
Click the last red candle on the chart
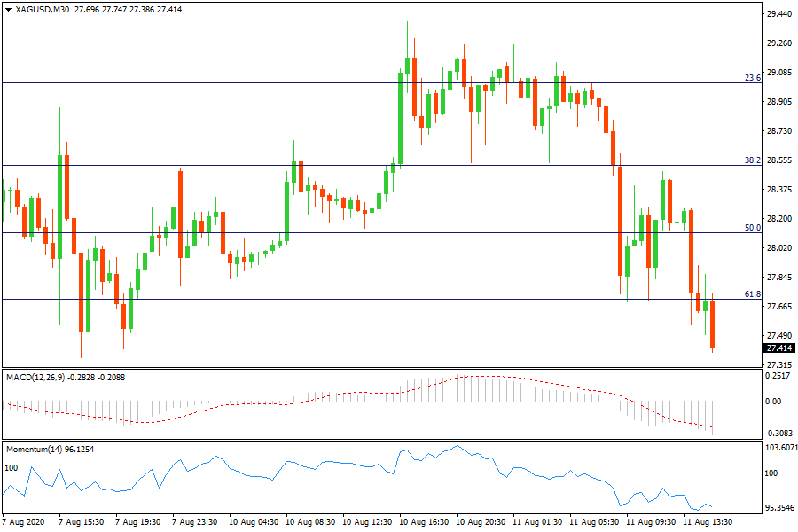coord(712,326)
